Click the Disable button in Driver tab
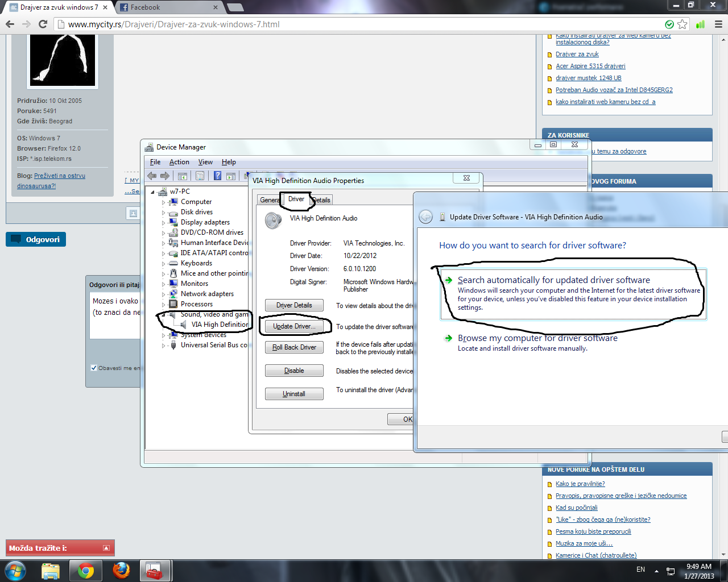This screenshot has height=582, width=728. click(x=294, y=371)
